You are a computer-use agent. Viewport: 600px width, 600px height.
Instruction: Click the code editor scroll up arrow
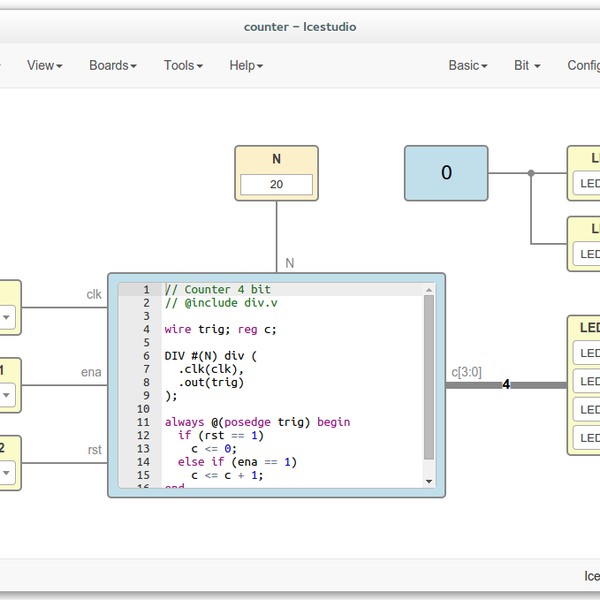429,289
